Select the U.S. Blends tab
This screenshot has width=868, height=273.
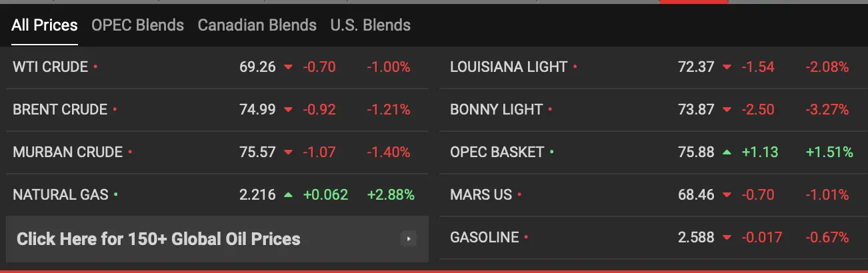(370, 25)
